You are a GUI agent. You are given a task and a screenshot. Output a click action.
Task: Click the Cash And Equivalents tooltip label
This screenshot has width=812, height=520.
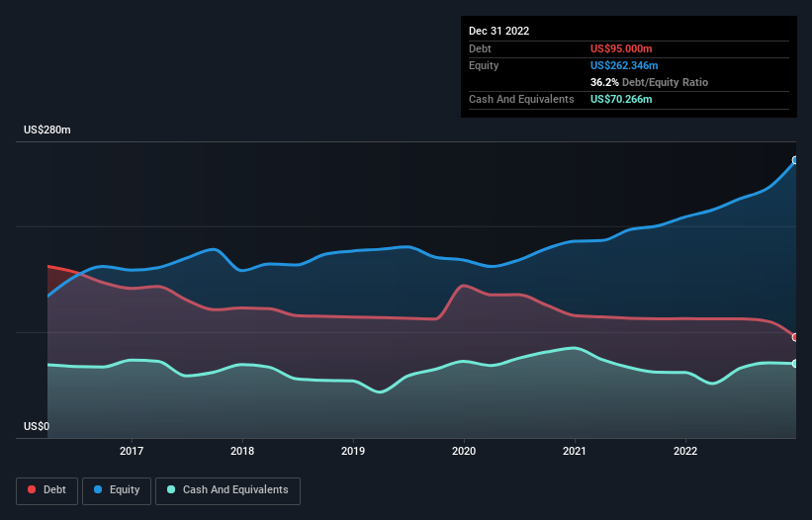[521, 99]
